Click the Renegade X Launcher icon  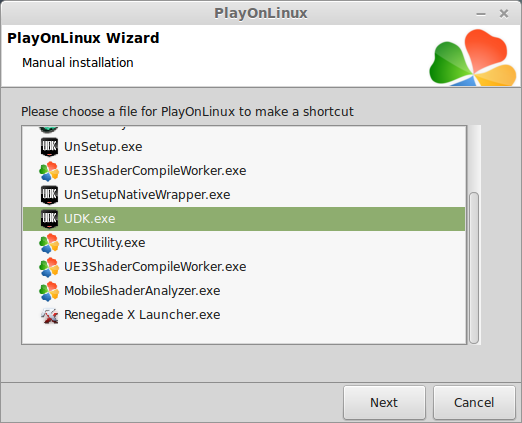coord(49,315)
